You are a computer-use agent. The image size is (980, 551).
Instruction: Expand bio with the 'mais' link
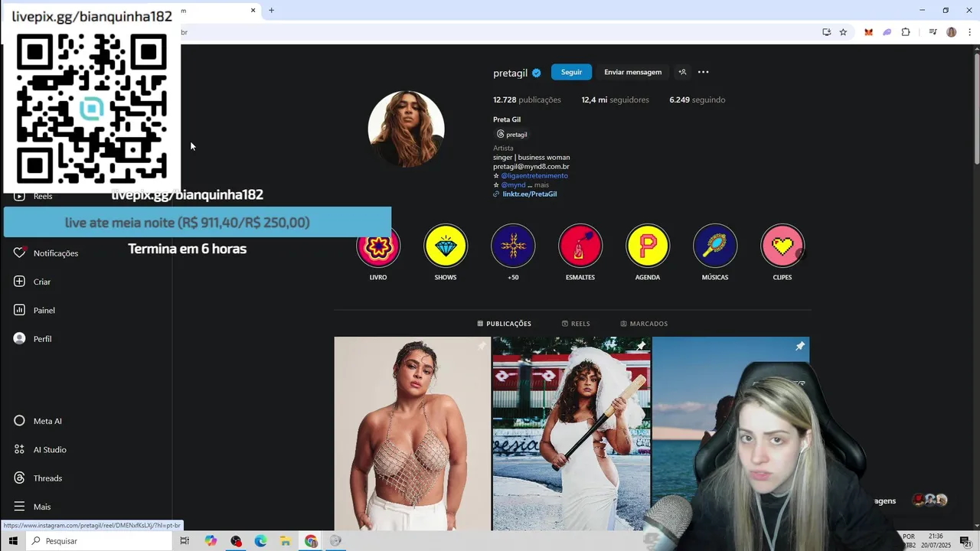point(541,185)
